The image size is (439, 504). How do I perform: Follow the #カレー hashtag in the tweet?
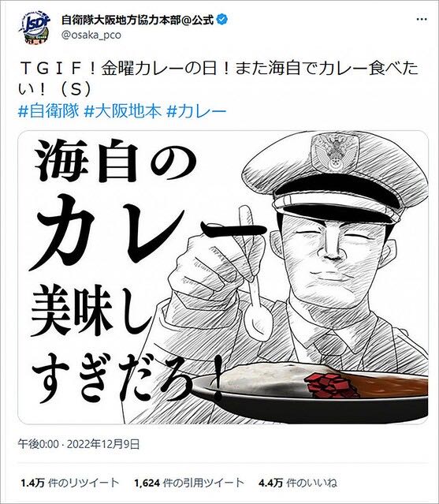(197, 111)
